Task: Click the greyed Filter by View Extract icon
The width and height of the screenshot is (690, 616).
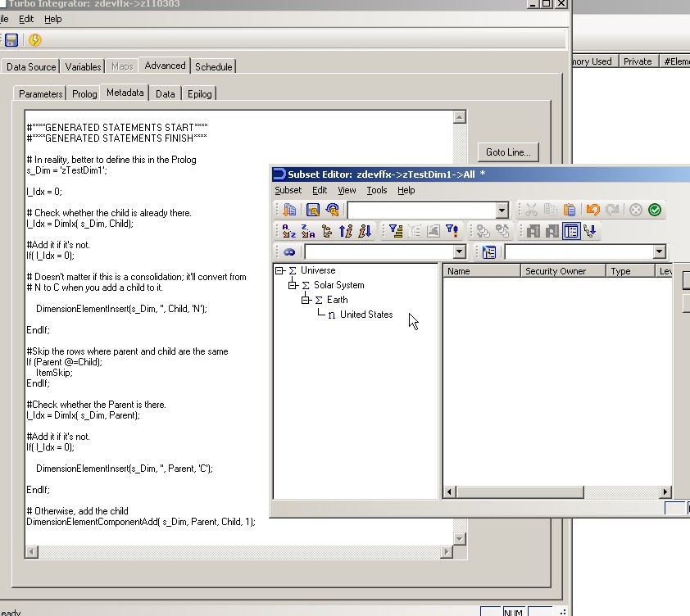Action: tap(433, 231)
